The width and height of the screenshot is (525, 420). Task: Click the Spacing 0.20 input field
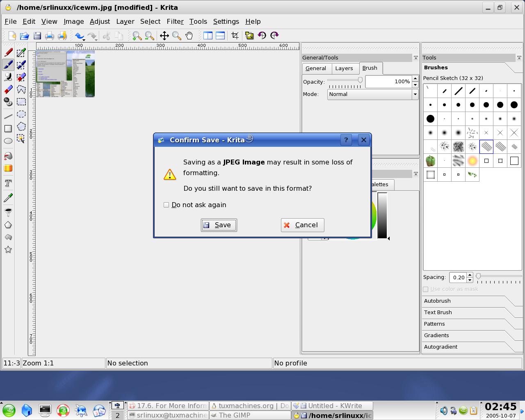click(458, 278)
